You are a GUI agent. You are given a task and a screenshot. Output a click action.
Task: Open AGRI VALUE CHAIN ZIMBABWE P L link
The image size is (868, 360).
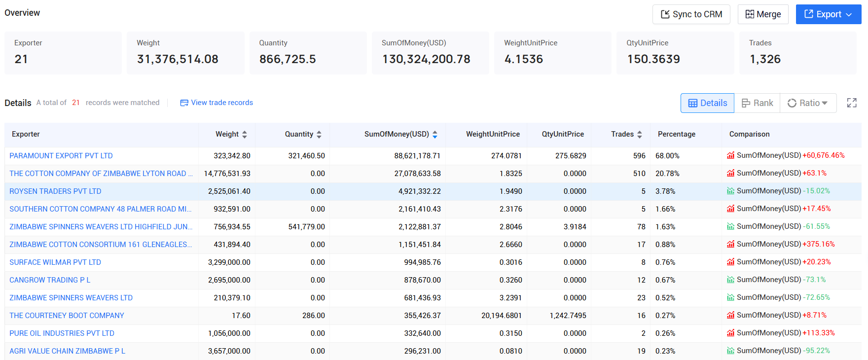tap(67, 351)
